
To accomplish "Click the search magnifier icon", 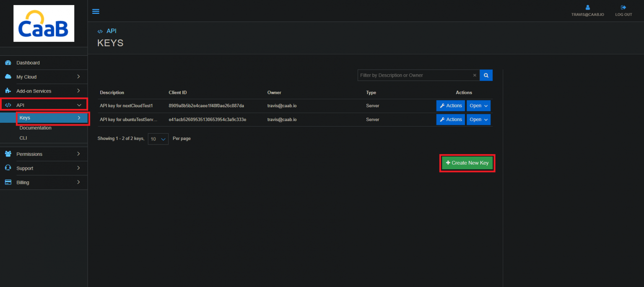I will pyautogui.click(x=486, y=75).
